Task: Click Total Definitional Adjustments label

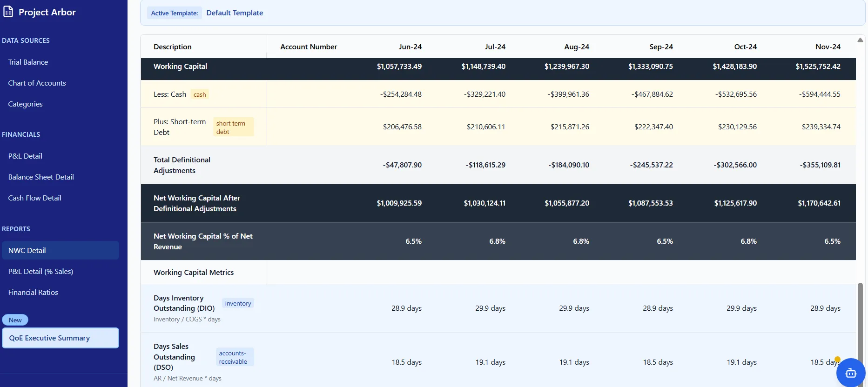Action: pos(182,165)
